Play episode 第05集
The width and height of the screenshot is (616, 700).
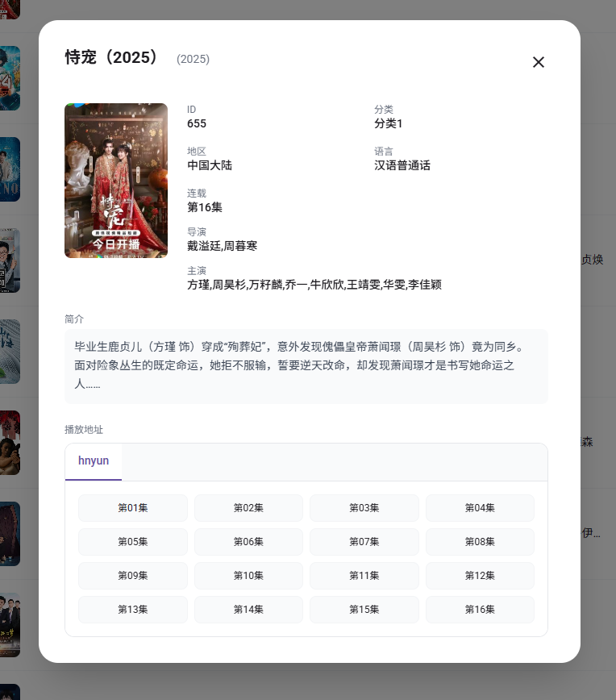[133, 542]
